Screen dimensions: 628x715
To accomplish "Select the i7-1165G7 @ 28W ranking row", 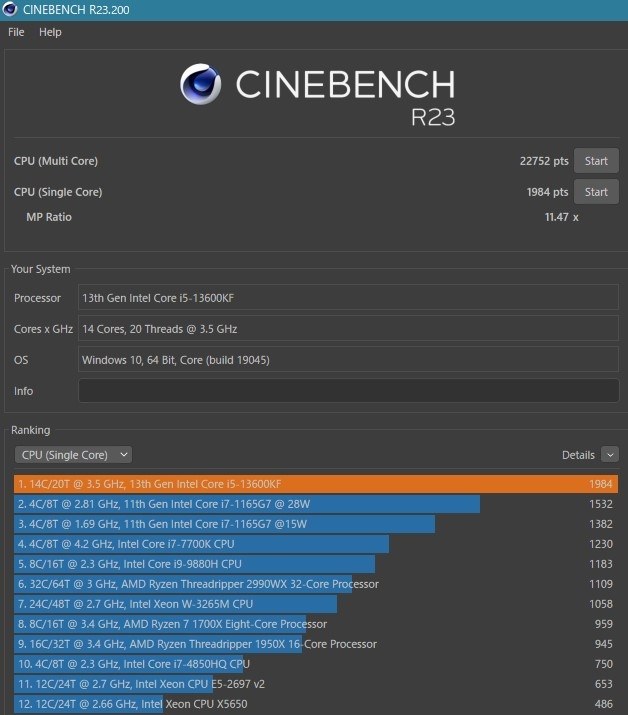I will coord(316,504).
